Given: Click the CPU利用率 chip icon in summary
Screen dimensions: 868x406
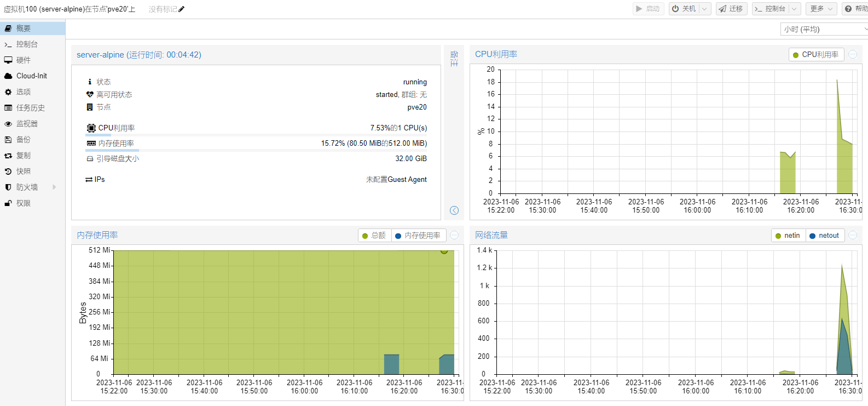Looking at the screenshot, I should click(91, 128).
